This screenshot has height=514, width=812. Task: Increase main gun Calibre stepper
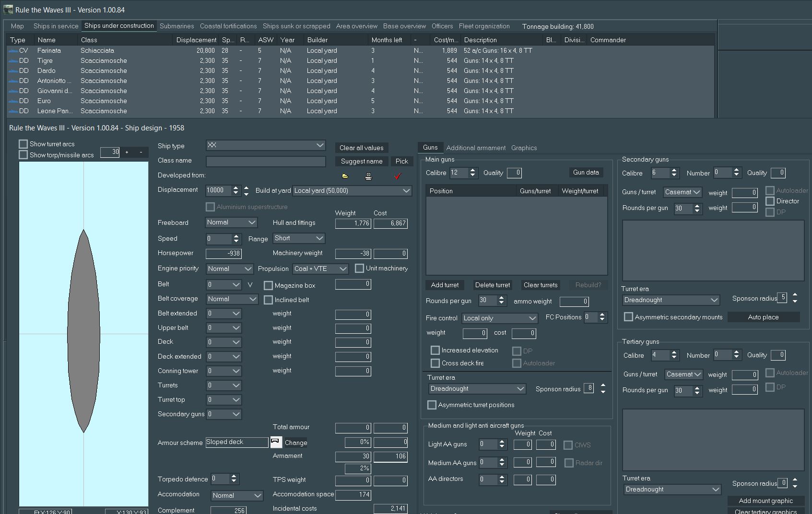pyautogui.click(x=472, y=170)
